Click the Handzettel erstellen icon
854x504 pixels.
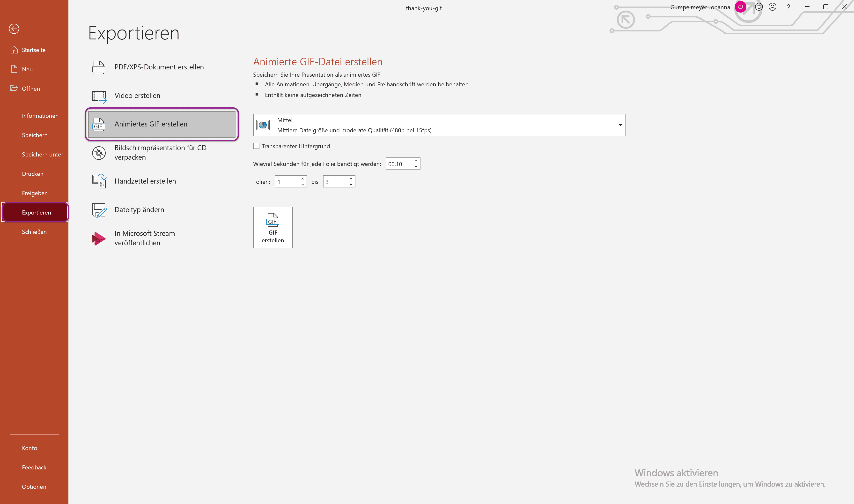[x=99, y=181]
